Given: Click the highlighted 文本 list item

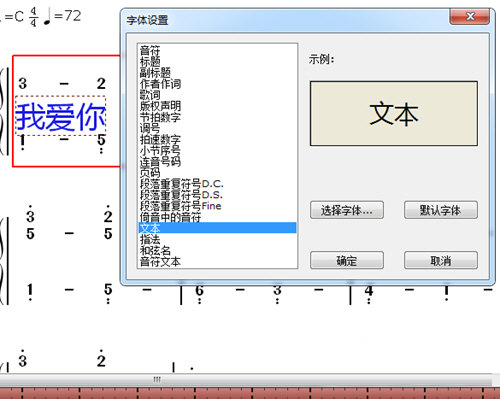Looking at the screenshot, I should tap(217, 228).
